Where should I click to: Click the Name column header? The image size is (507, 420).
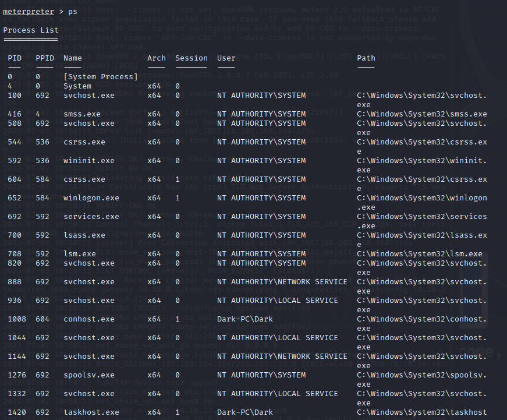pyautogui.click(x=73, y=58)
